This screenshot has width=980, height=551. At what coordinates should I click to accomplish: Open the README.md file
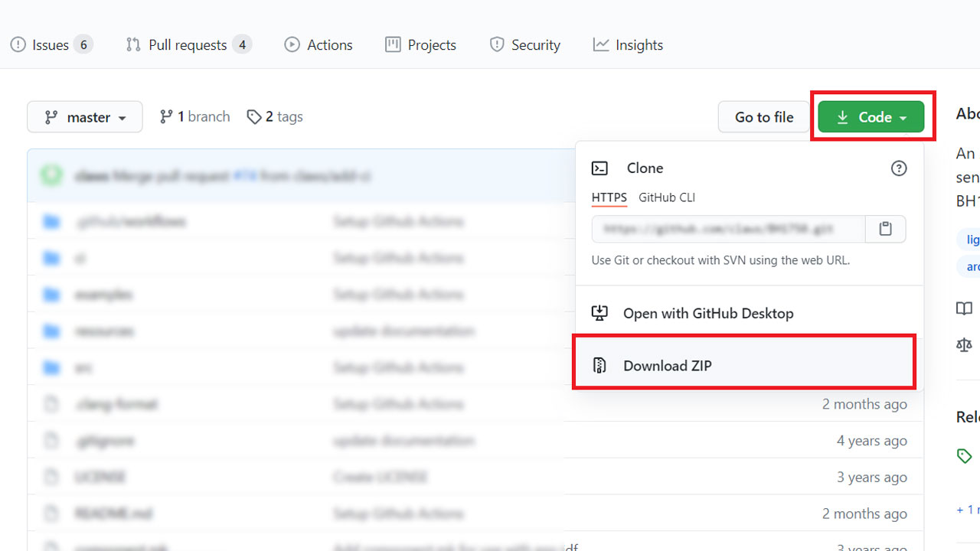[x=116, y=514]
